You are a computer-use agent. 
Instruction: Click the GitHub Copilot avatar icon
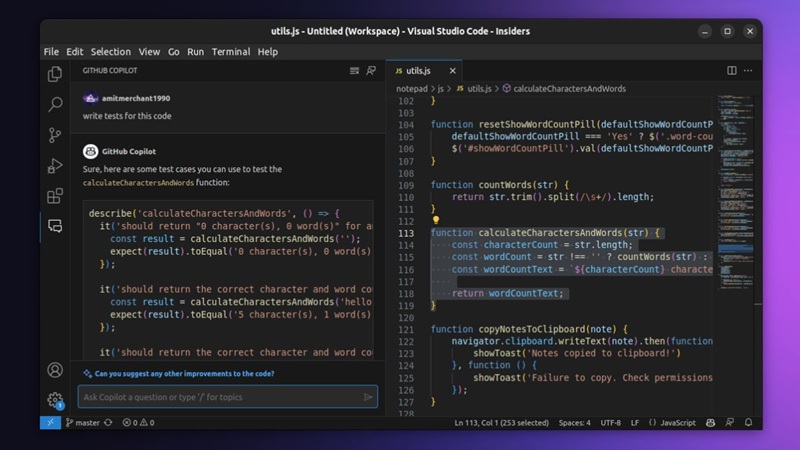click(x=90, y=152)
